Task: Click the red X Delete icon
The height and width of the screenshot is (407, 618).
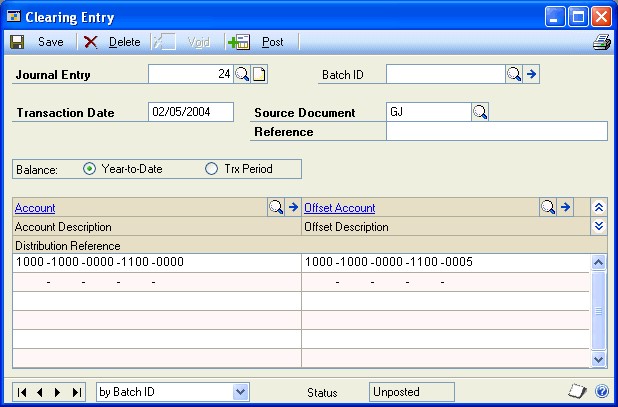Action: [x=91, y=42]
